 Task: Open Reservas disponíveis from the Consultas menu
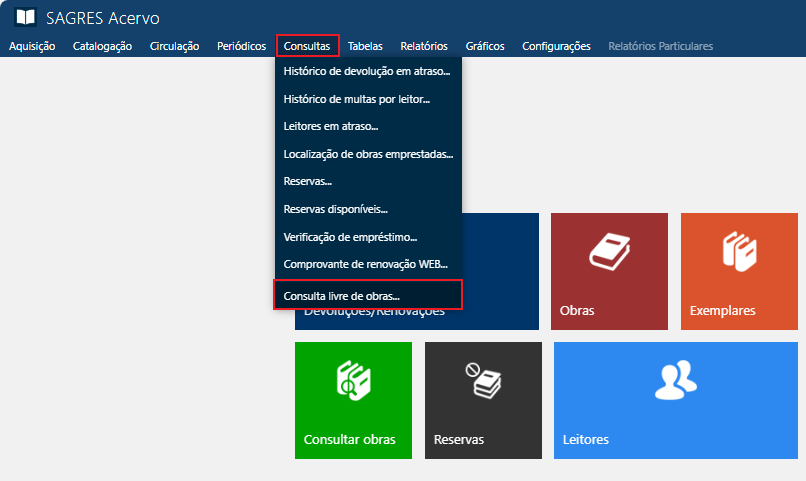335,209
